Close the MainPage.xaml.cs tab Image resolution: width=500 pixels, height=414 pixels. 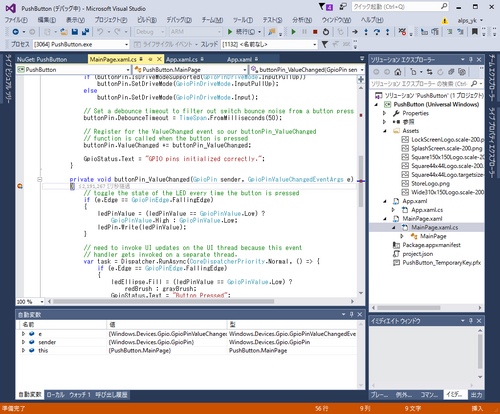point(159,59)
